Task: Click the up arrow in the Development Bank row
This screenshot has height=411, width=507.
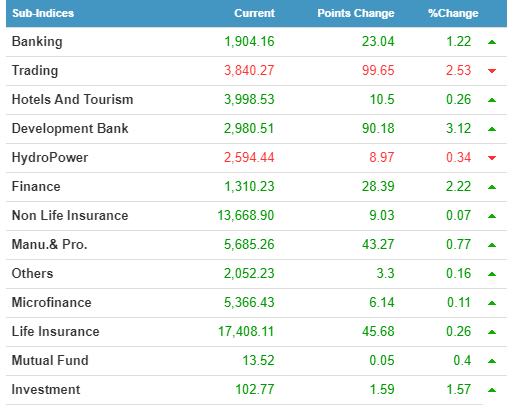Action: click(x=492, y=129)
